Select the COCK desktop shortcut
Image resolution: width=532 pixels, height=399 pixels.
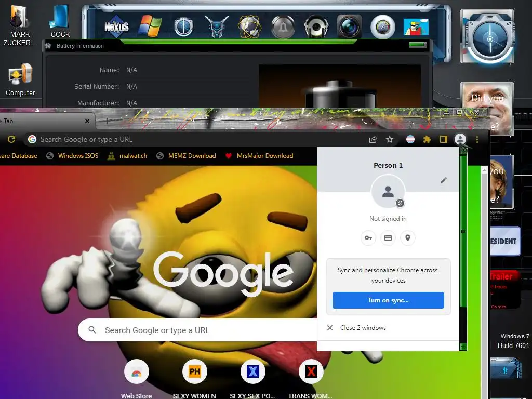(x=60, y=21)
